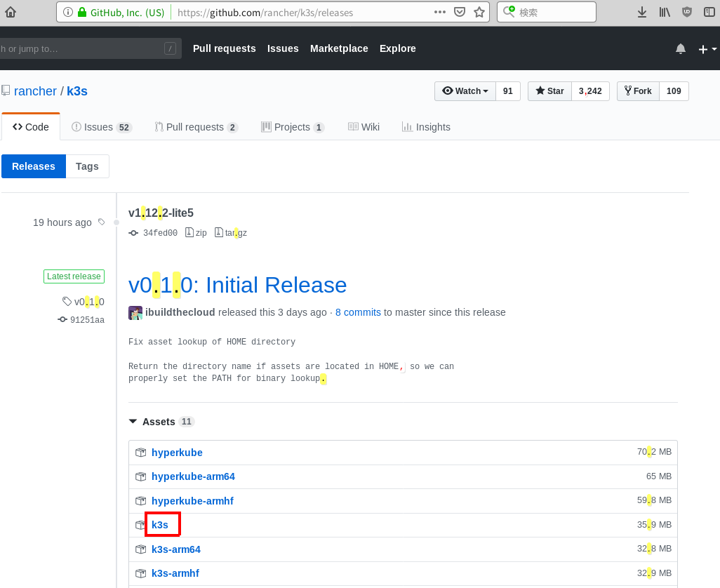The height and width of the screenshot is (588, 720).
Task: Open page actions three-dot menu
Action: click(440, 12)
